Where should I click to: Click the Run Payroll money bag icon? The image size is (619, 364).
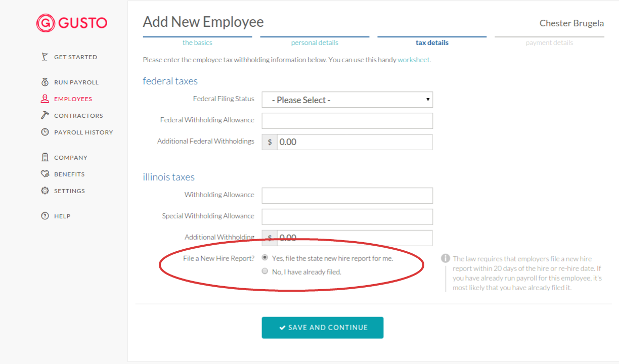coord(45,82)
